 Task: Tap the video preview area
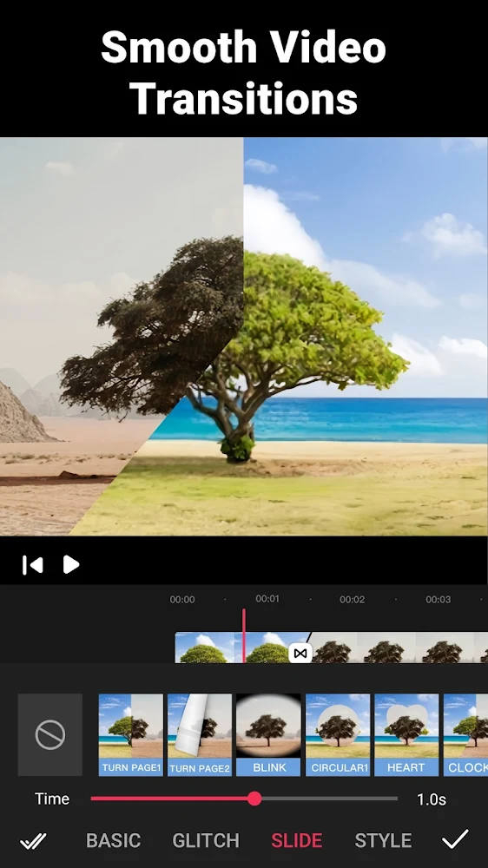coord(244,337)
